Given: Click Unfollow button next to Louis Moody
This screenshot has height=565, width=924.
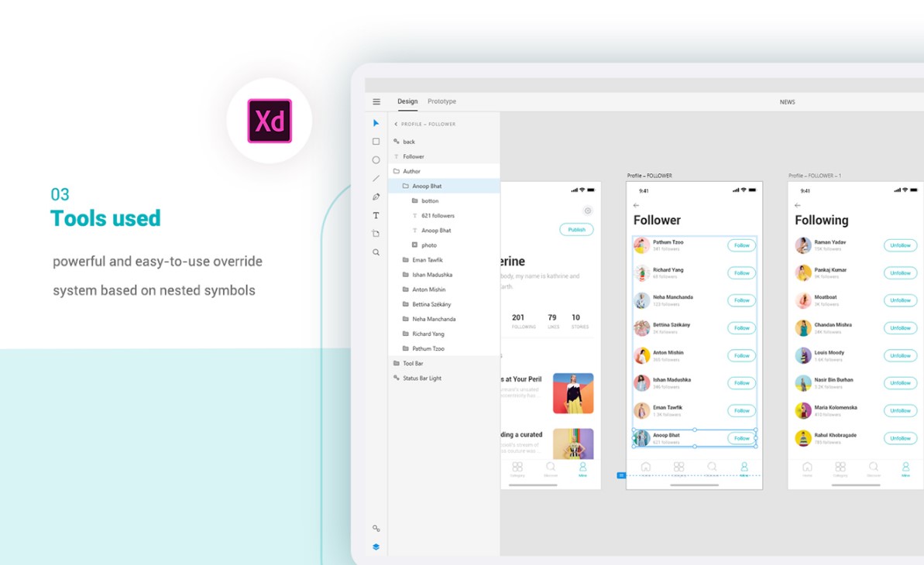Looking at the screenshot, I should coord(901,356).
